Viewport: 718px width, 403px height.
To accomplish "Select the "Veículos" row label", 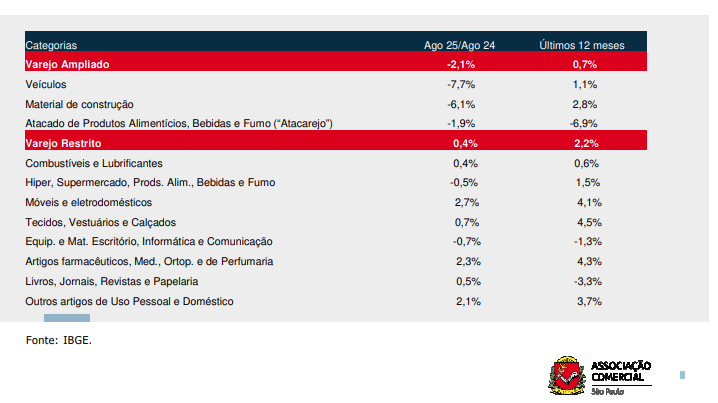I will tap(45, 84).
